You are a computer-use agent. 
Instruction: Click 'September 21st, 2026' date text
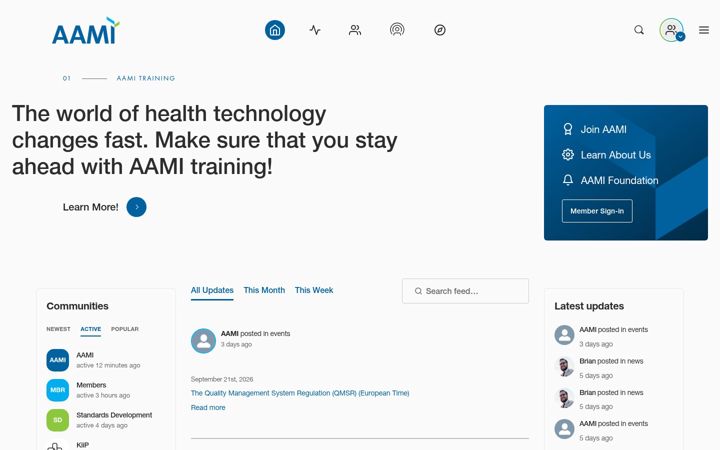click(x=222, y=379)
